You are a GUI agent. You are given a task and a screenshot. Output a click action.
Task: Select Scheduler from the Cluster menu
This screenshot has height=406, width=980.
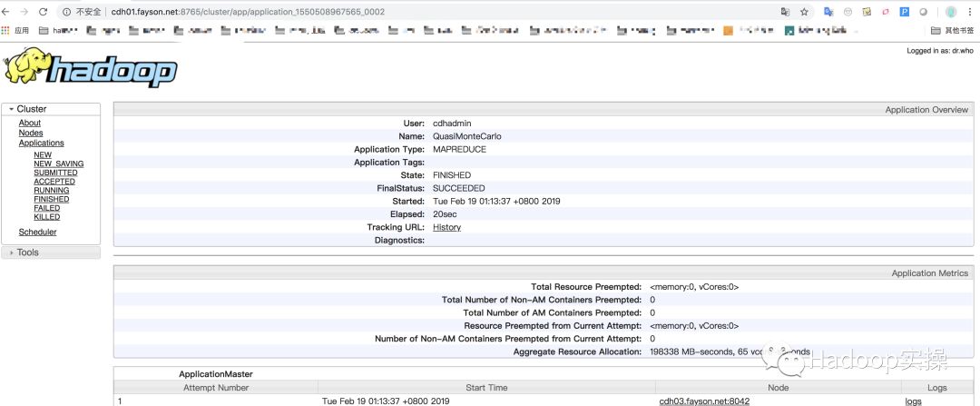pos(37,232)
